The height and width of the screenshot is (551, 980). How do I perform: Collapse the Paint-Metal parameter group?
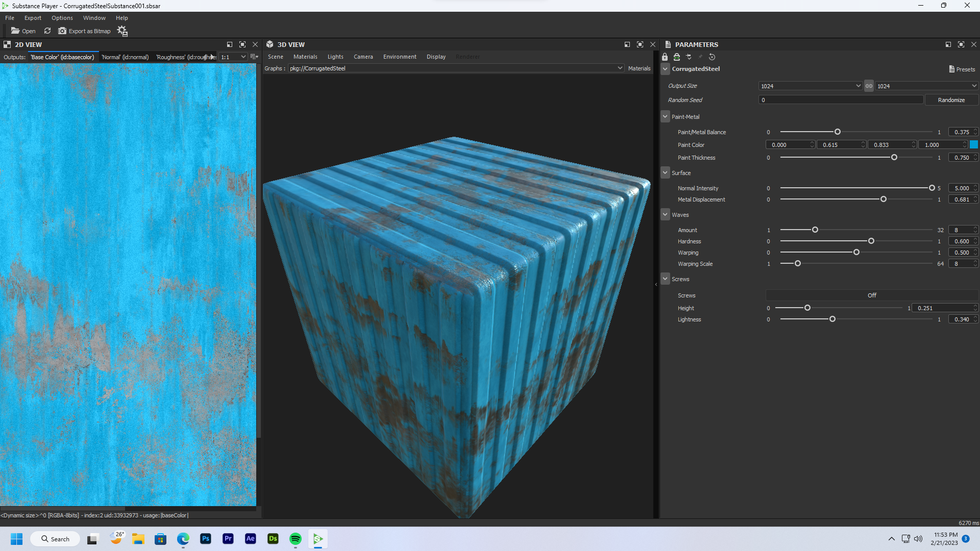tap(665, 117)
